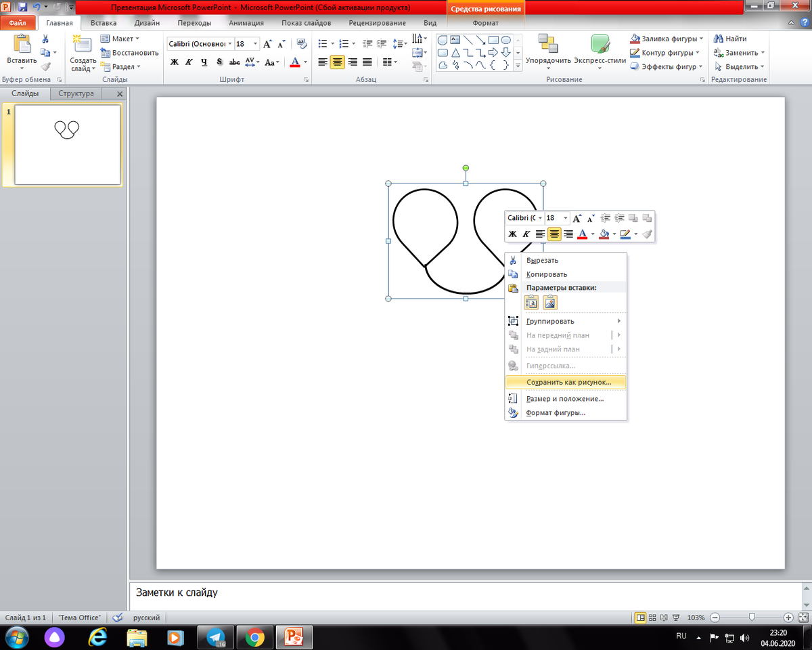Expand the shapes gallery with the More arrow
The width and height of the screenshot is (812, 650).
518,66
